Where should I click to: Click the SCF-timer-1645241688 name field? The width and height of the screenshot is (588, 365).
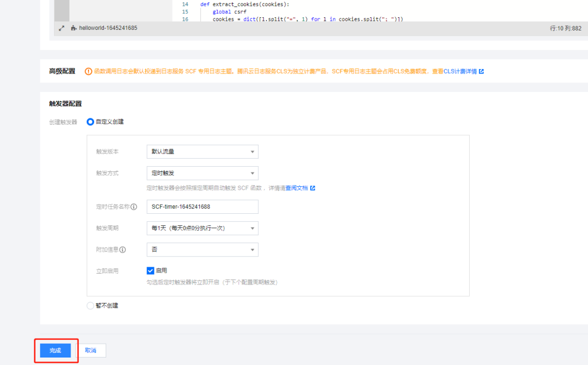[203, 207]
